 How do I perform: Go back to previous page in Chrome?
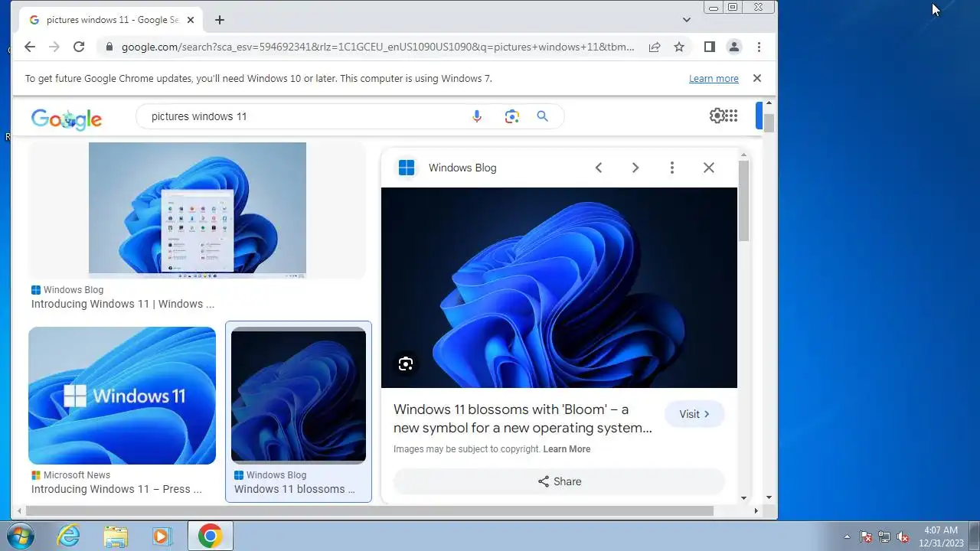[30, 47]
